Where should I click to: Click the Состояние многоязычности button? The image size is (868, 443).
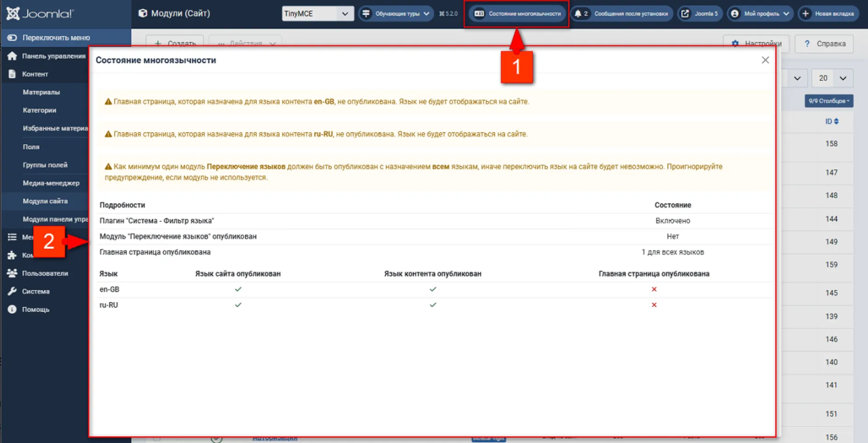click(x=517, y=14)
